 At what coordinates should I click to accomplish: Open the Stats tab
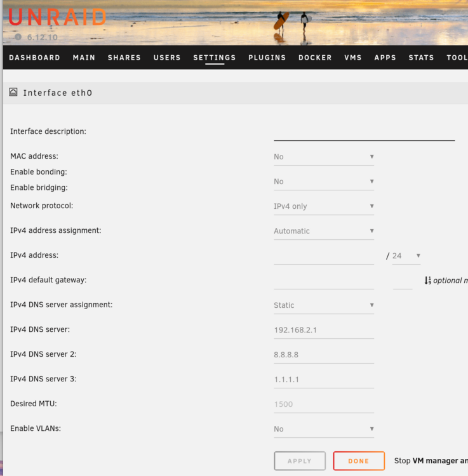point(421,58)
